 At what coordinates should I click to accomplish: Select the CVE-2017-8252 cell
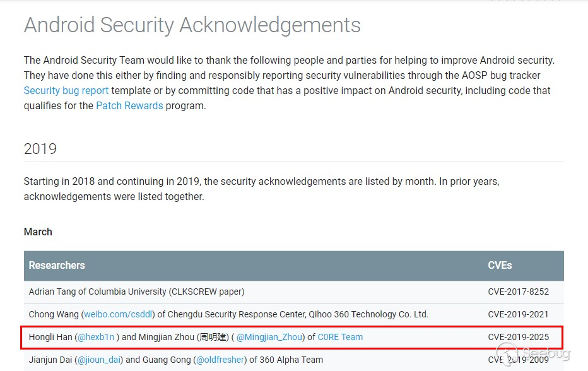click(x=518, y=291)
